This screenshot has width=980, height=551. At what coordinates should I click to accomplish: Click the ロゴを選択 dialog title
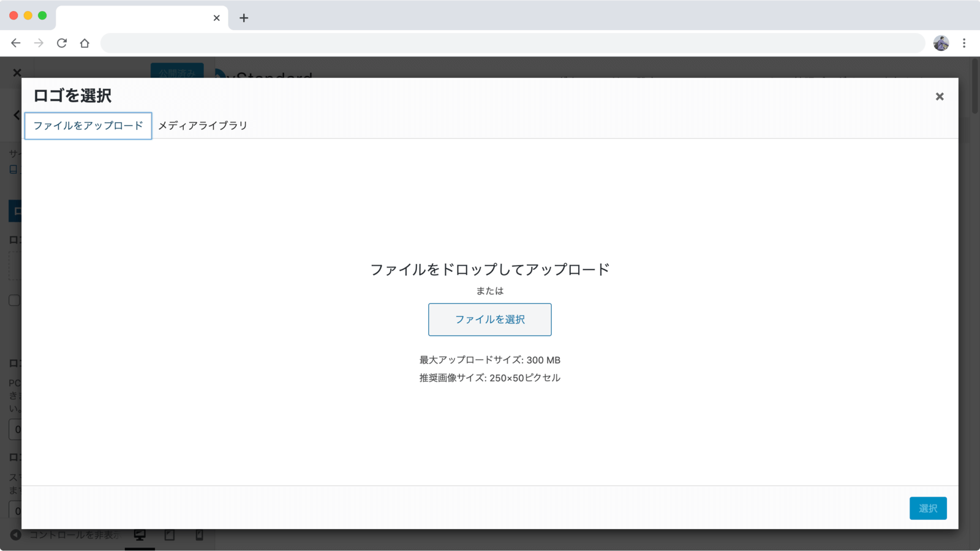pos(72,96)
